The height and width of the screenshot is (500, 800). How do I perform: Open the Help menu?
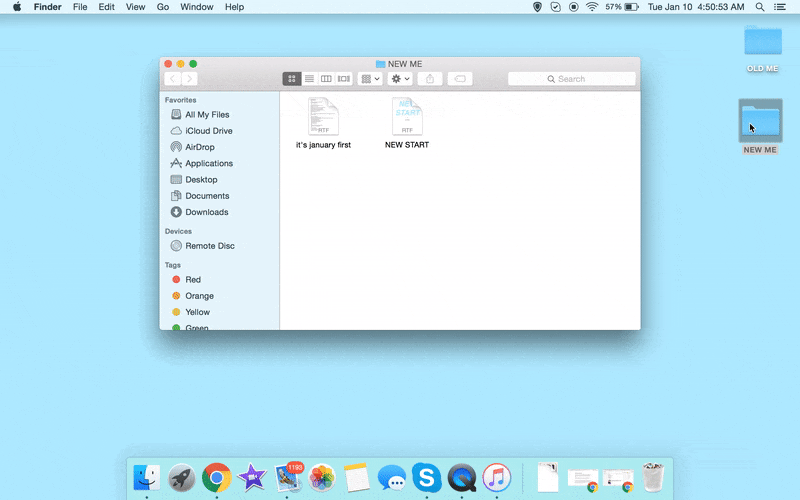(234, 7)
